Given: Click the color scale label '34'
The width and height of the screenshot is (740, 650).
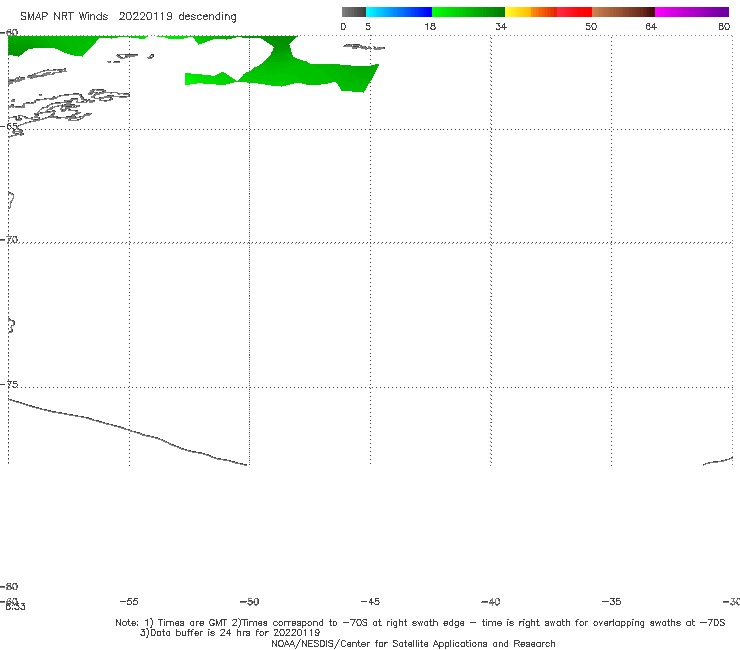Looking at the screenshot, I should coord(501,26).
